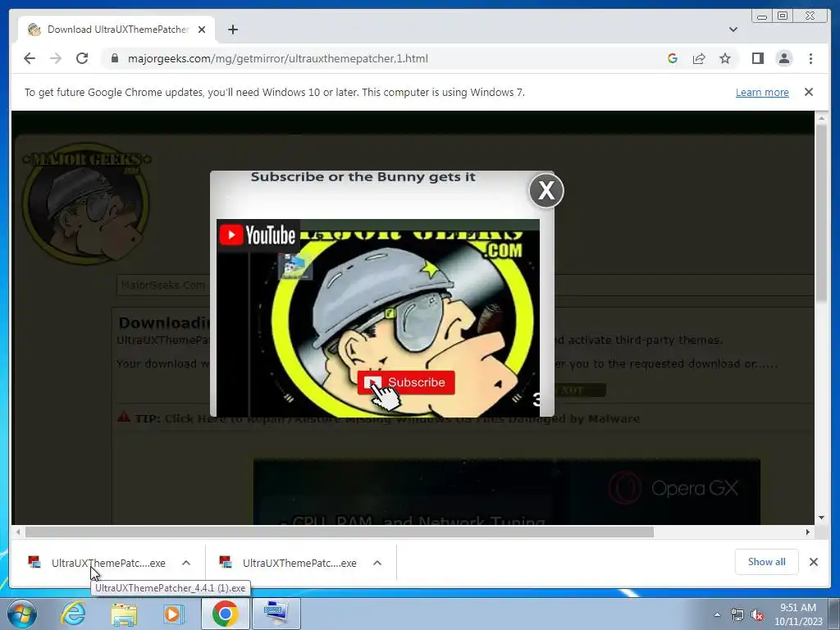Open a new tab
Screen dimensions: 840x630
[232, 30]
